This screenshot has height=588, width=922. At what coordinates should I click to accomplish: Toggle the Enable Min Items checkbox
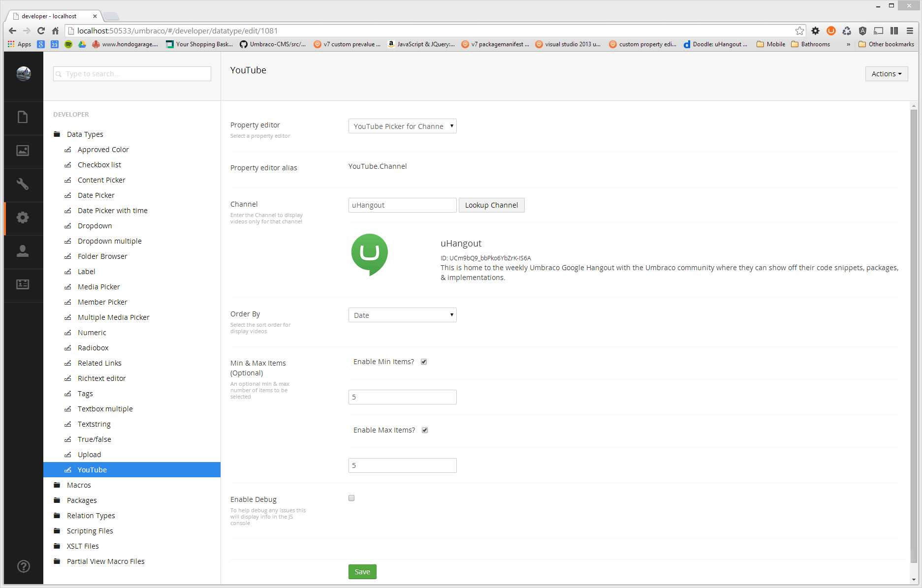(x=424, y=362)
